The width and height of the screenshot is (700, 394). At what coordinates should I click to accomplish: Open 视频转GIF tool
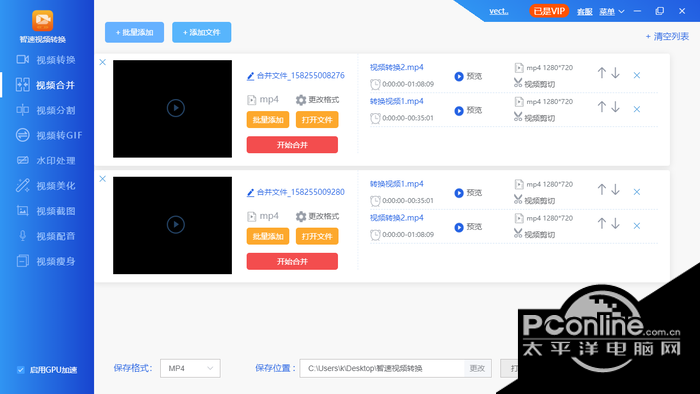pyautogui.click(x=49, y=135)
